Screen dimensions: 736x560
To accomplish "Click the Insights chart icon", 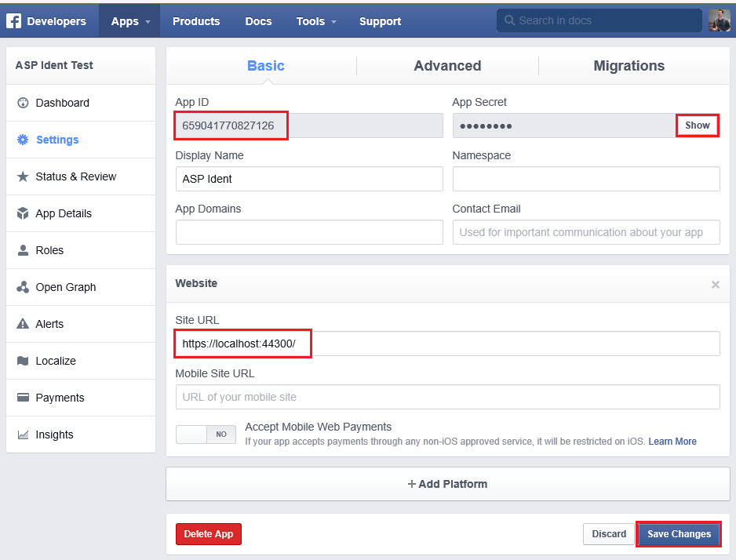I will click(x=23, y=435).
